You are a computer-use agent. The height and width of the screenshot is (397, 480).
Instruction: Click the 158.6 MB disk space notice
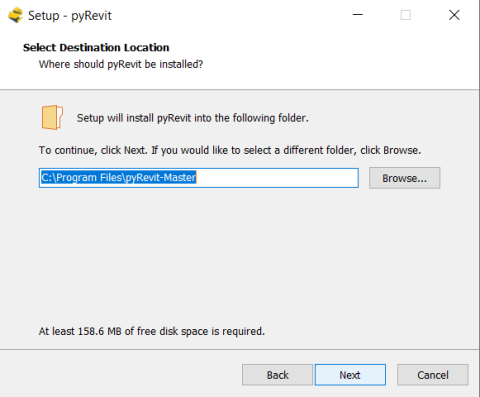[x=152, y=331]
